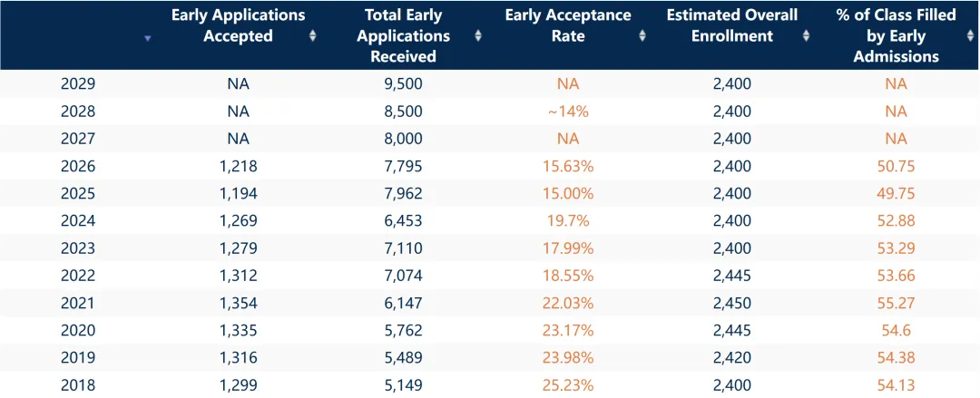Select the 2029 year row
Image resolution: width=980 pixels, height=398 pixels.
point(490,83)
